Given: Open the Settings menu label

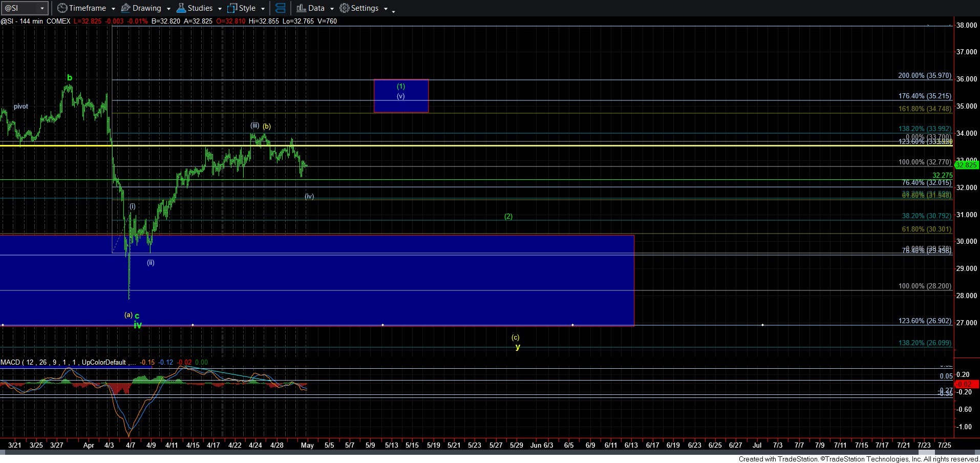Looking at the screenshot, I should pyautogui.click(x=365, y=8).
